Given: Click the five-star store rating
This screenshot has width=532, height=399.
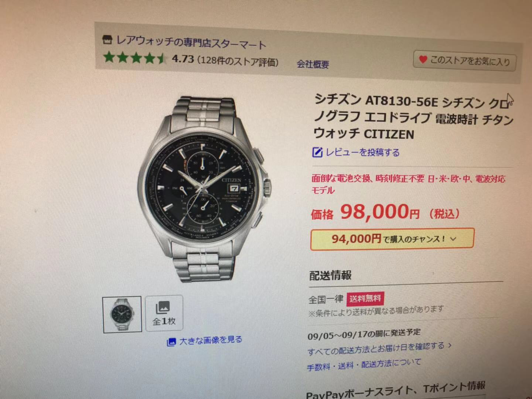Looking at the screenshot, I should [x=134, y=57].
